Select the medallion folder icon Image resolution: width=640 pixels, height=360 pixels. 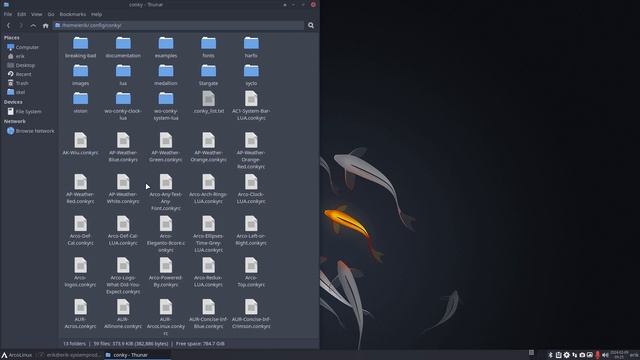tap(166, 71)
